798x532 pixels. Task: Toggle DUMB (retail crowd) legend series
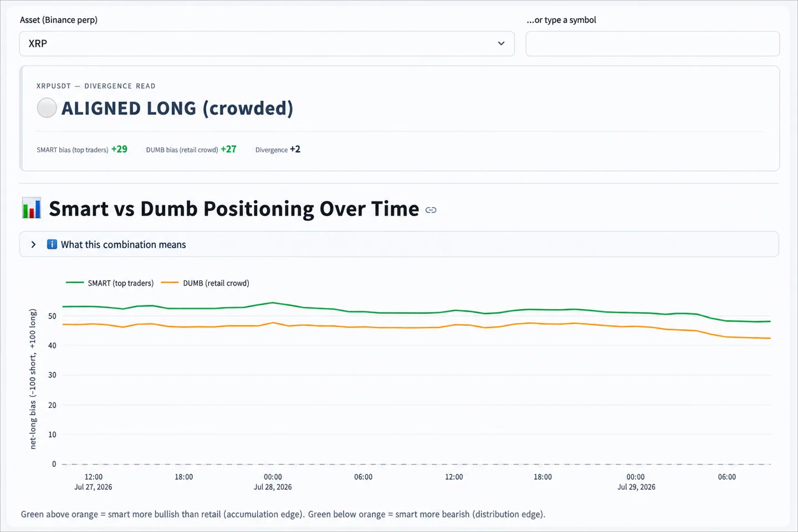tap(205, 283)
